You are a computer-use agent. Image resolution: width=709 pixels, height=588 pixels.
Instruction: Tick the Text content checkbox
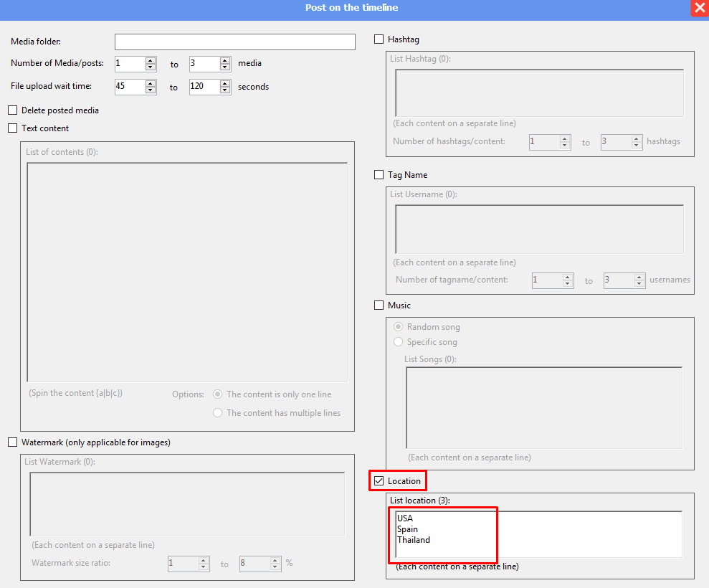pyautogui.click(x=12, y=128)
